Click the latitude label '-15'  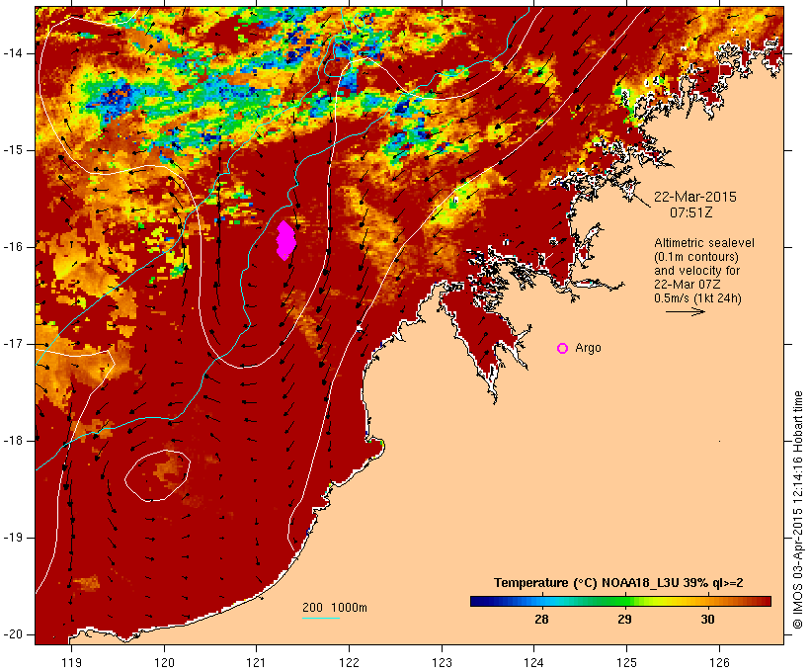(x=13, y=150)
